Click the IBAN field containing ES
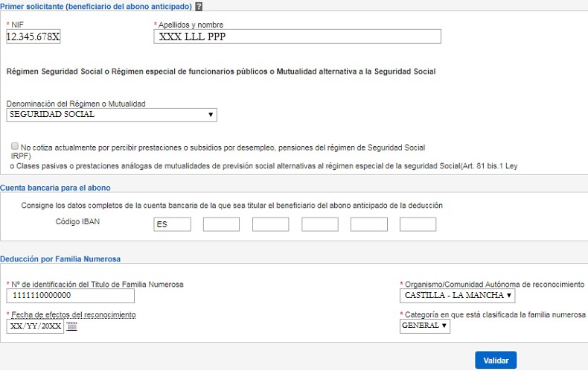The image size is (588, 371). [172, 224]
